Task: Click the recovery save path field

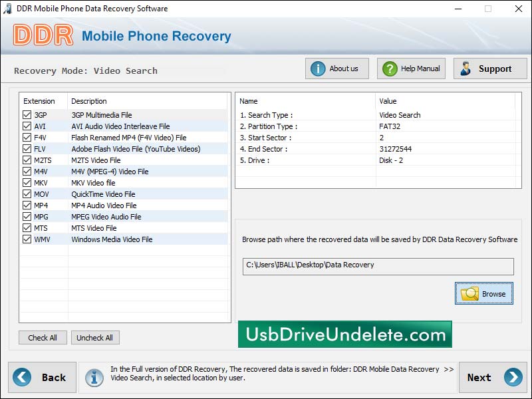Action: pos(378,267)
